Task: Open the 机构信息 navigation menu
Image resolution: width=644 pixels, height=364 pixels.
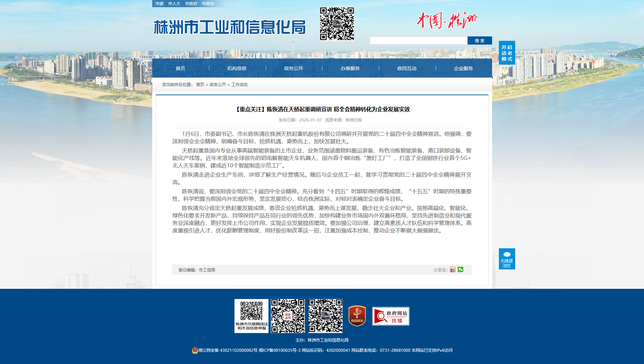Action: point(237,68)
